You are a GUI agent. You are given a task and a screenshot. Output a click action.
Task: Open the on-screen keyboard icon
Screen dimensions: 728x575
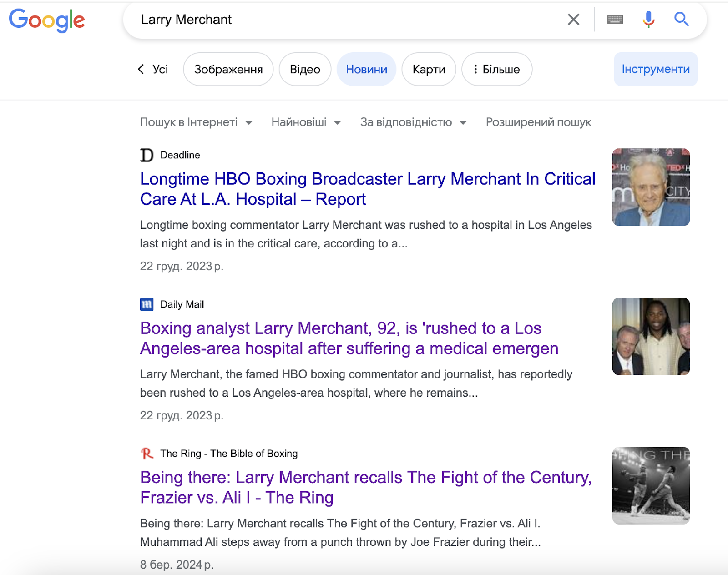(615, 20)
